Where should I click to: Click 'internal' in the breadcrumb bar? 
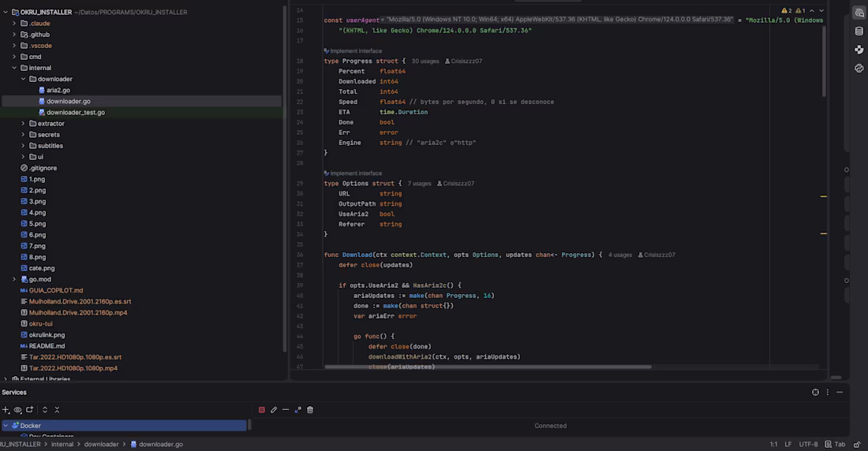click(62, 445)
